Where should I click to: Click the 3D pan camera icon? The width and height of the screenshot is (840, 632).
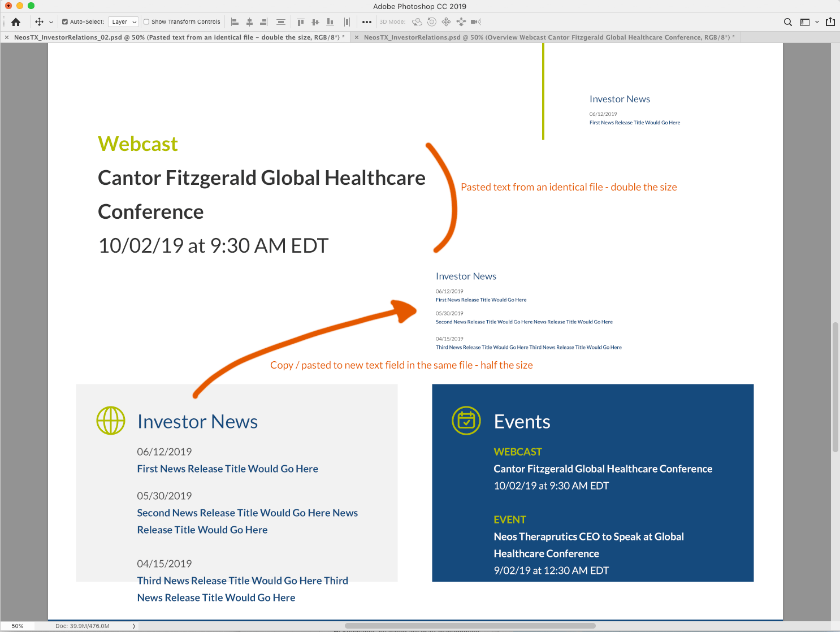click(x=446, y=22)
